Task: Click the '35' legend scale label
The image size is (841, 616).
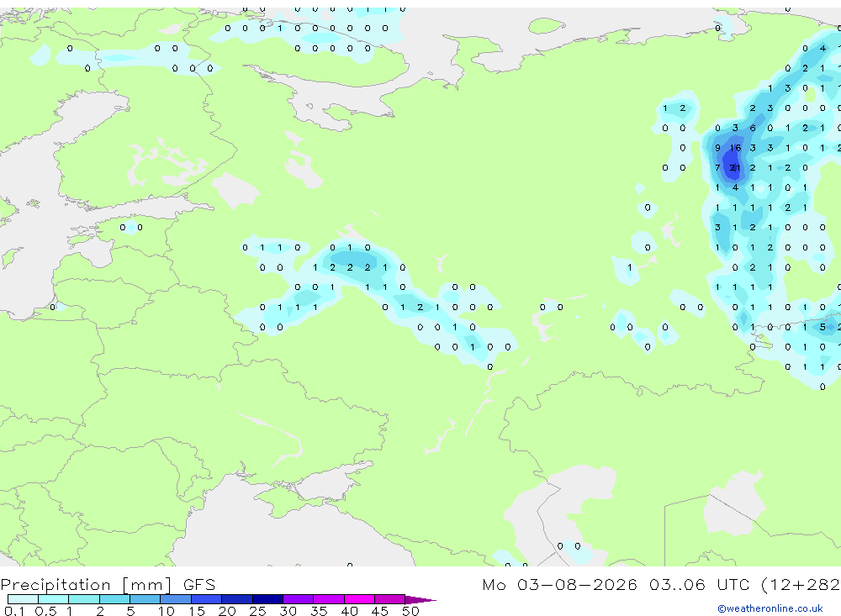Action: 319,611
